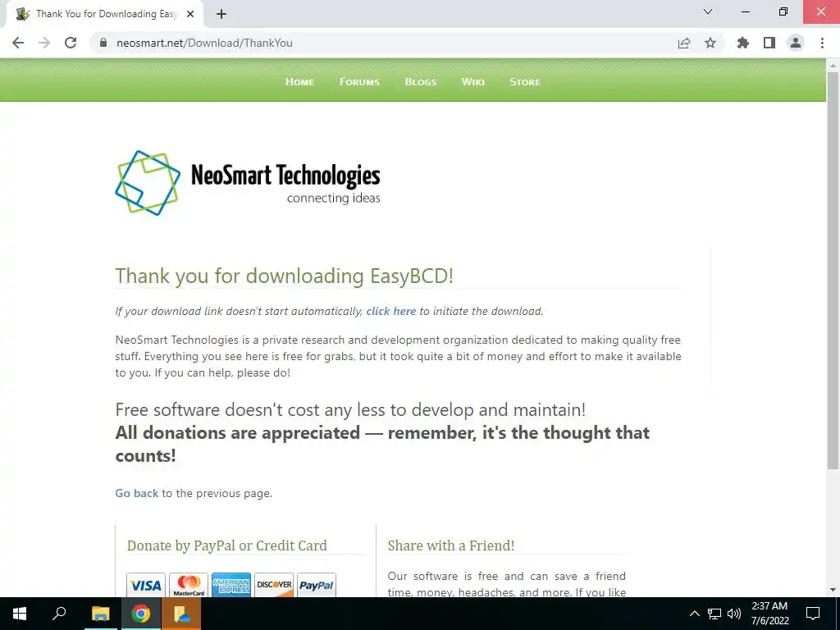Viewport: 840px width, 630px height.
Task: Click the Visa card icon
Action: (146, 585)
